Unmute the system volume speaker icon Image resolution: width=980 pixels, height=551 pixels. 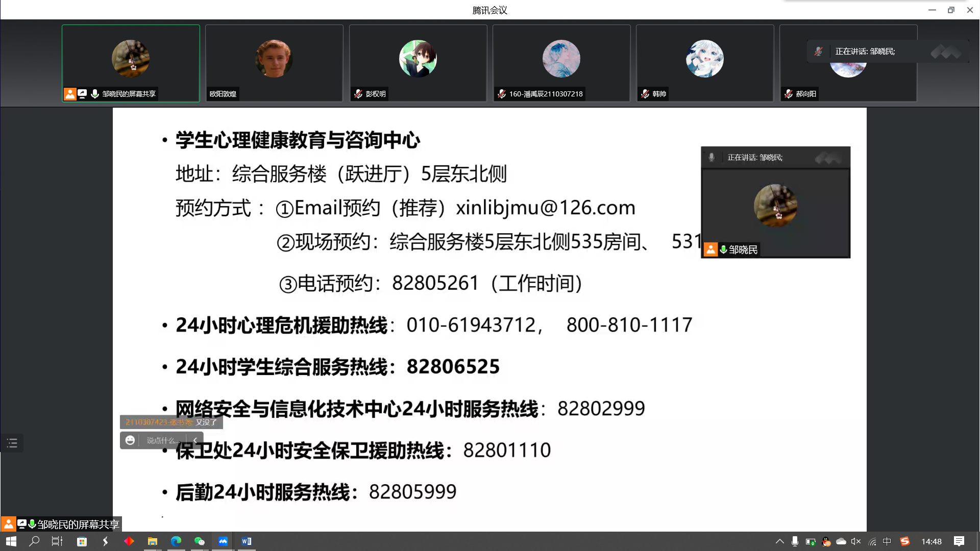856,541
